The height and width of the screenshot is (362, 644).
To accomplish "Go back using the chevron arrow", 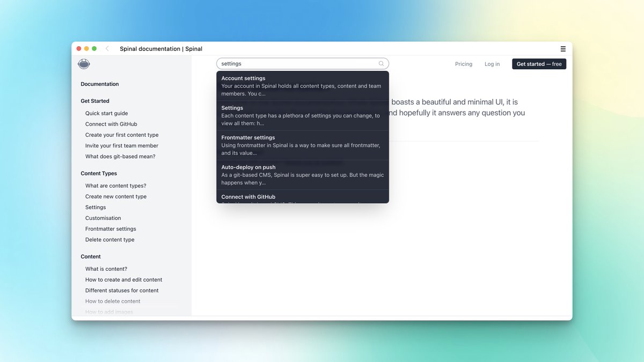I will pyautogui.click(x=107, y=49).
